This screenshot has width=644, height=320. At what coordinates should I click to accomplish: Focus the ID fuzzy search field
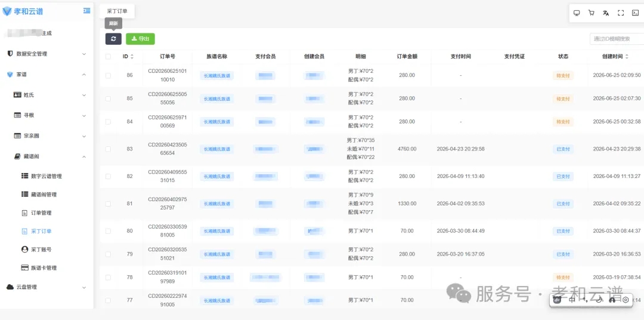pos(617,39)
